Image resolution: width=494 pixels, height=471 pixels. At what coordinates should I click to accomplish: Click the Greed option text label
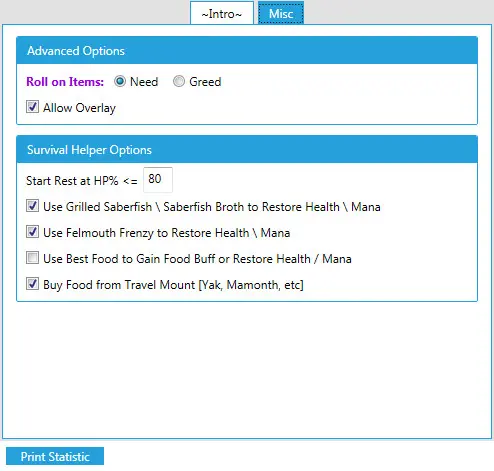click(x=205, y=82)
